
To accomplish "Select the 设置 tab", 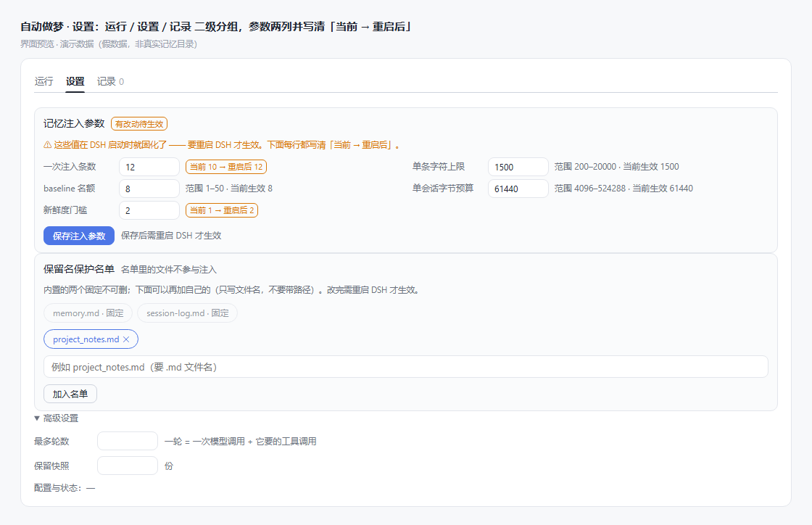I will 75,81.
